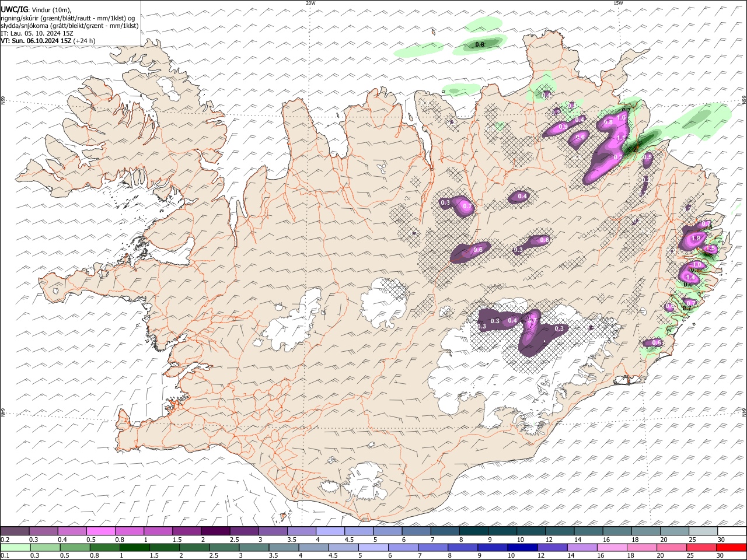The height and width of the screenshot is (560, 747).
Task: Click the '20W' longitude label
Action: click(310, 3)
